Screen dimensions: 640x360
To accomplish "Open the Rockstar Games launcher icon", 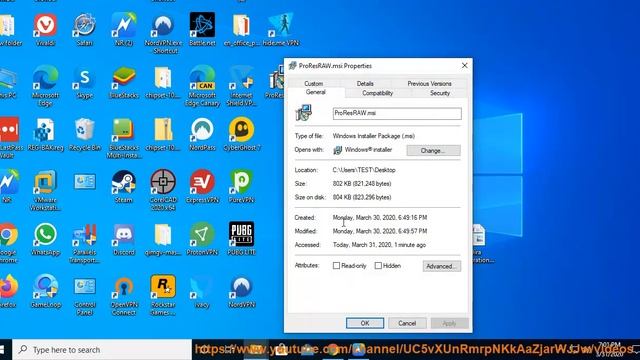I will (x=163, y=296).
